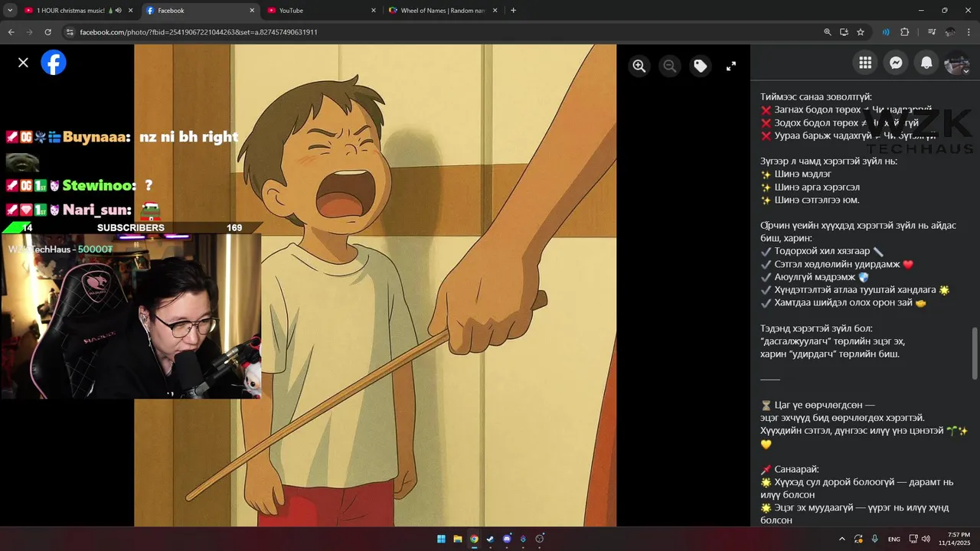Open Facebook notifications bell
The image size is (980, 551).
(x=926, y=63)
